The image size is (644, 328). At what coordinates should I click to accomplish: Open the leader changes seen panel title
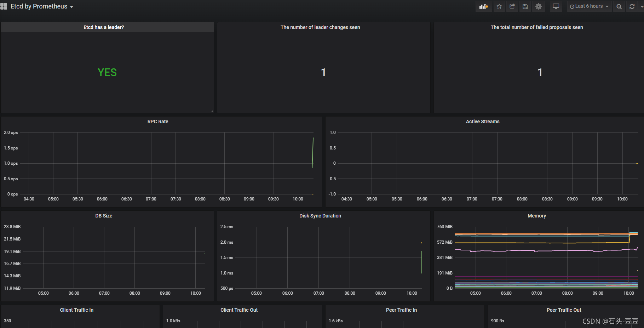320,27
